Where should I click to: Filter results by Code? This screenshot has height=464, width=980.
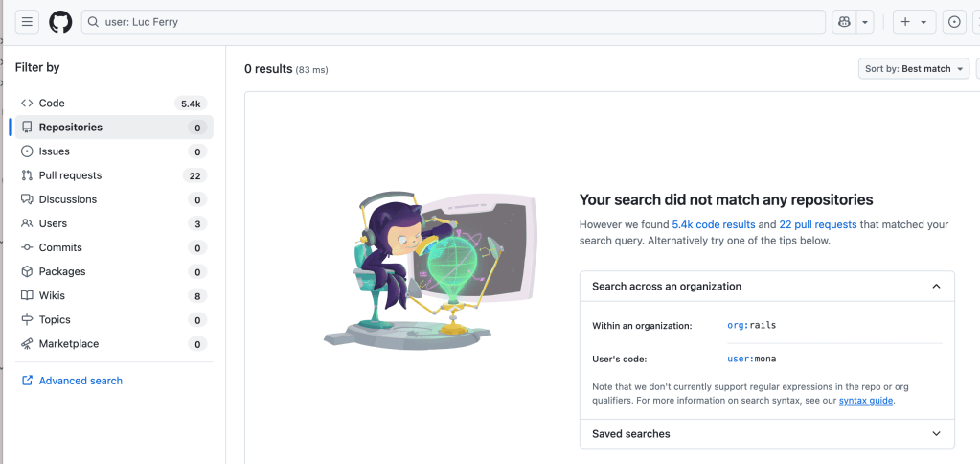(x=52, y=104)
